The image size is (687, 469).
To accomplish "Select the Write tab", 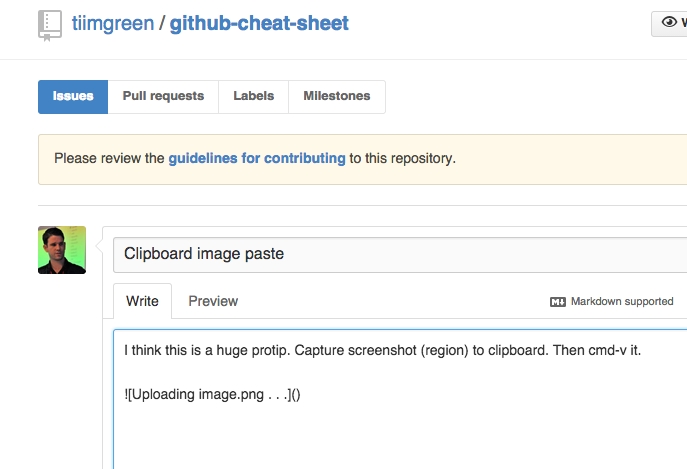I will click(x=142, y=301).
